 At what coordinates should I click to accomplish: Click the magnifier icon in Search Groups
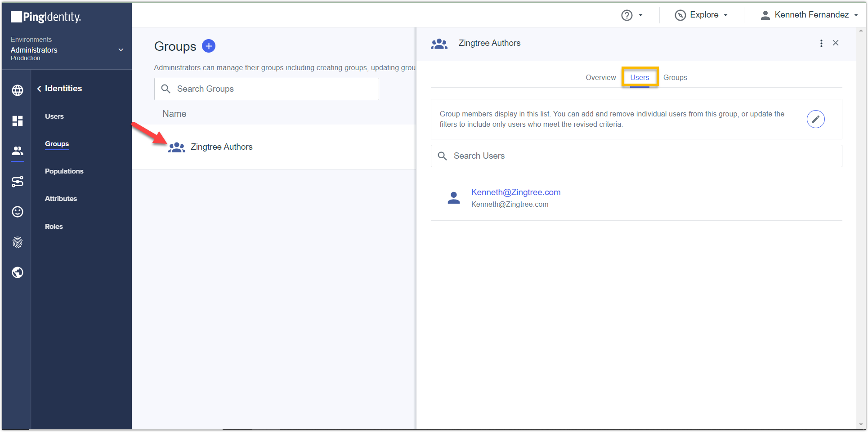(x=166, y=89)
